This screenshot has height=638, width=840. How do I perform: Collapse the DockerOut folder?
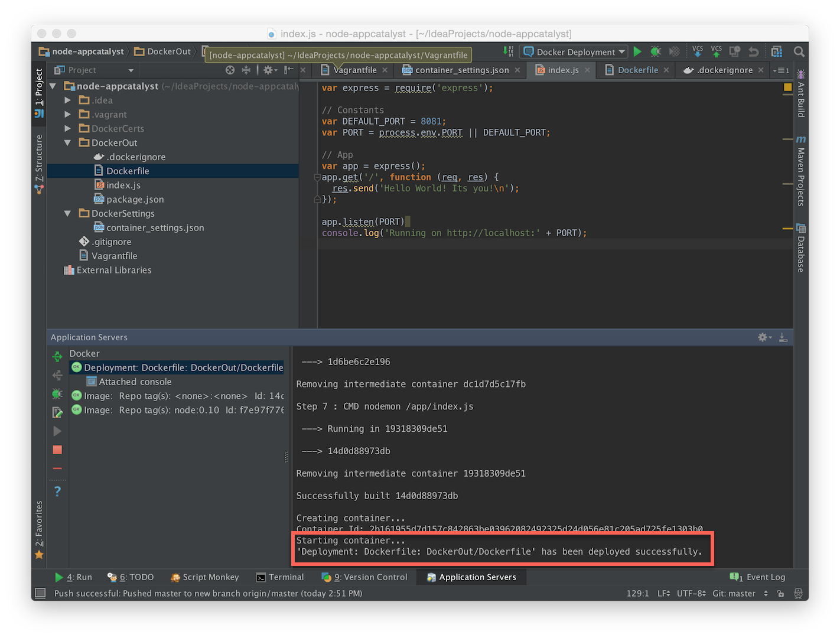[x=67, y=143]
